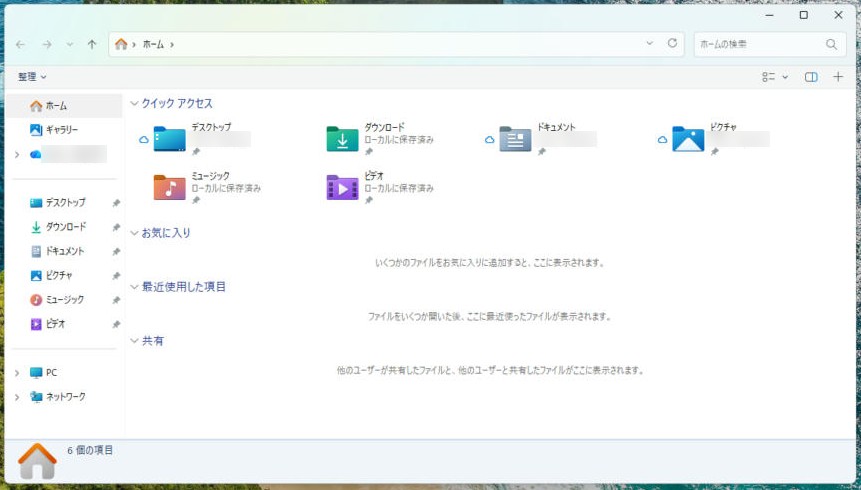This screenshot has height=490, width=861.
Task: Click the plus button in toolbar
Action: pyautogui.click(x=838, y=77)
